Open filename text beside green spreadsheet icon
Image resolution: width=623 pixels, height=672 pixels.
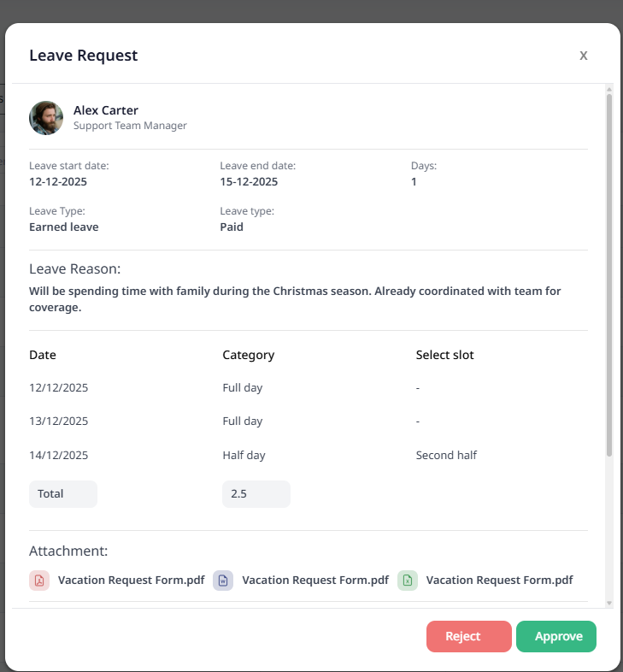[499, 580]
